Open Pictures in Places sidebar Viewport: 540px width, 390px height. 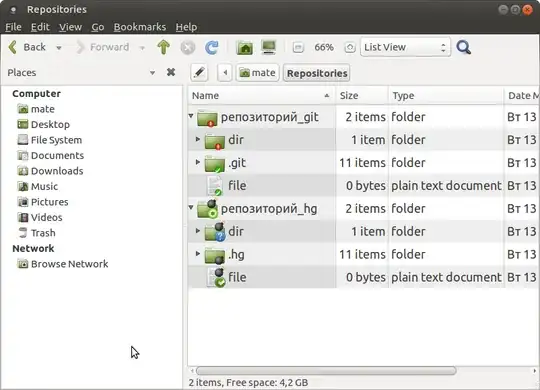point(43,202)
